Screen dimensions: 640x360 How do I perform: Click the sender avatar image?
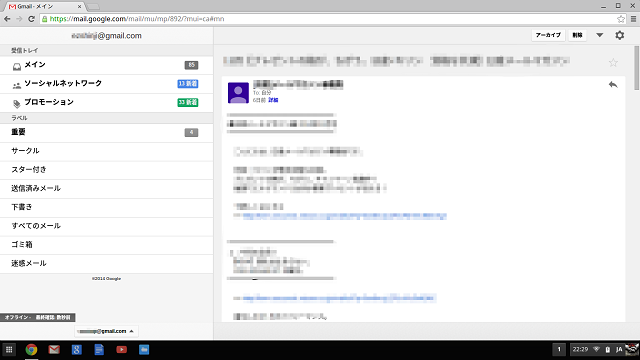238,93
